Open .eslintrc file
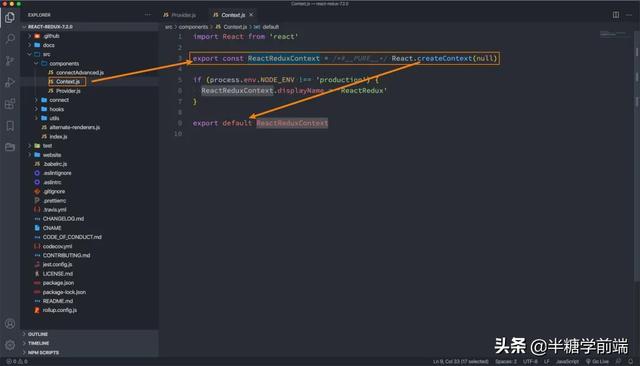The height and width of the screenshot is (366, 640). (89, 182)
